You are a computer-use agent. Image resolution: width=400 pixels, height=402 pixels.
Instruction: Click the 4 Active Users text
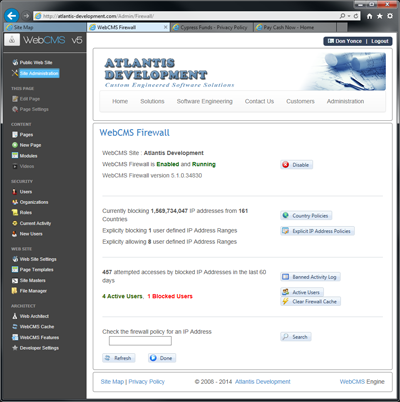122,296
